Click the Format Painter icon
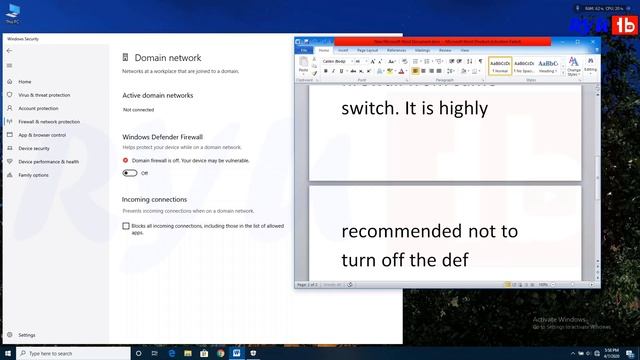The height and width of the screenshot is (360, 640). (314, 73)
